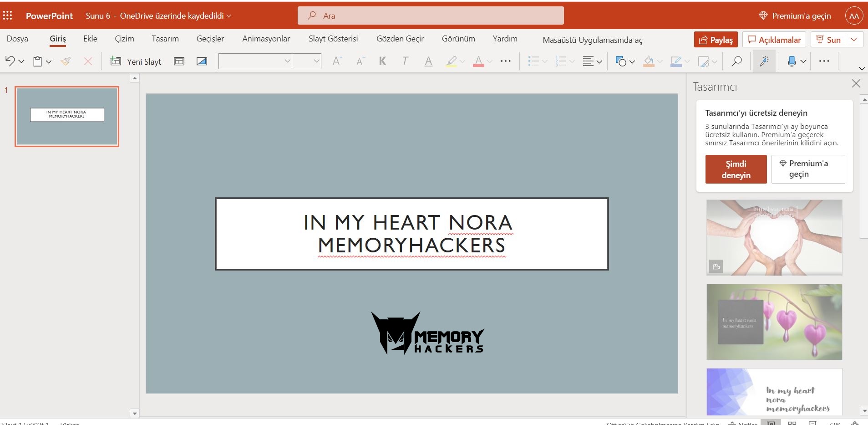Open the Sun presentation options arrow

[x=854, y=40]
